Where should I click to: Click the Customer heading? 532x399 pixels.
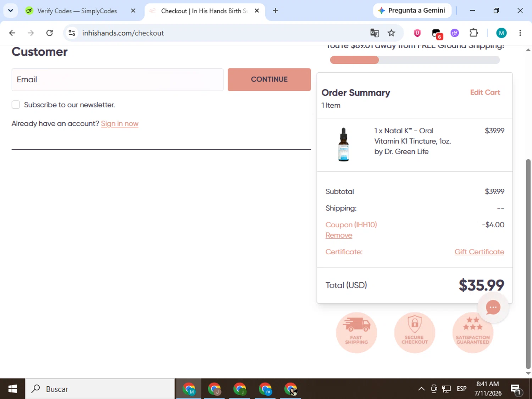(39, 52)
